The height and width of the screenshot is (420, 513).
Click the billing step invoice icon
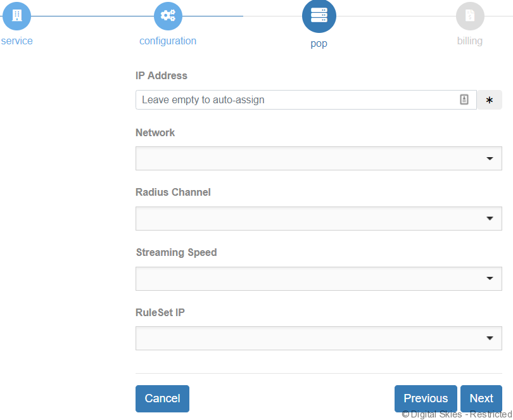[469, 16]
